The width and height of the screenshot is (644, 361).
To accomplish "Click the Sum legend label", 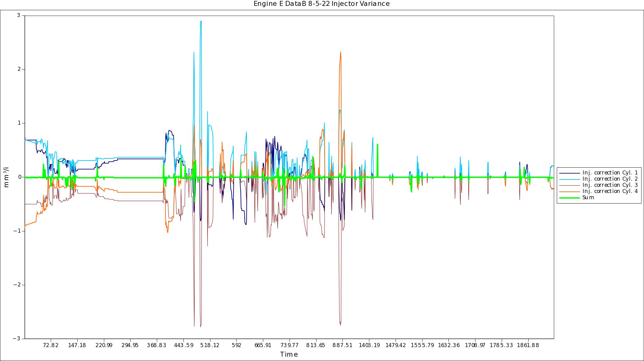I will click(x=588, y=197).
